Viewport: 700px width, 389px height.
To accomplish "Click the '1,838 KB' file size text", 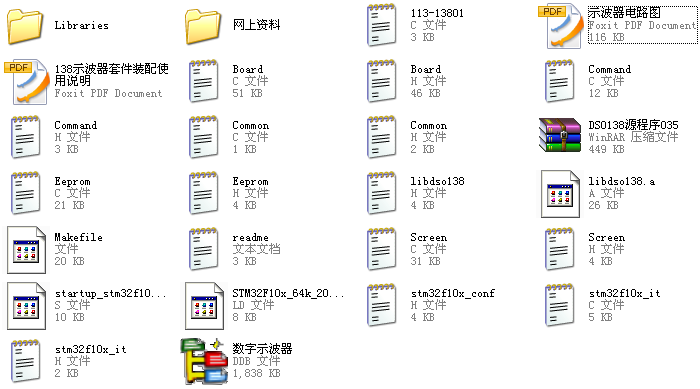I will click(x=256, y=373).
